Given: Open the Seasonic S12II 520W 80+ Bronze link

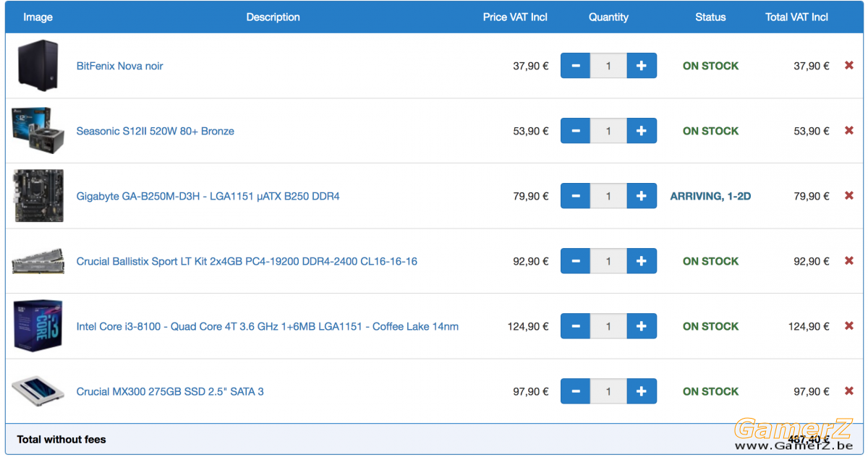Looking at the screenshot, I should 156,131.
